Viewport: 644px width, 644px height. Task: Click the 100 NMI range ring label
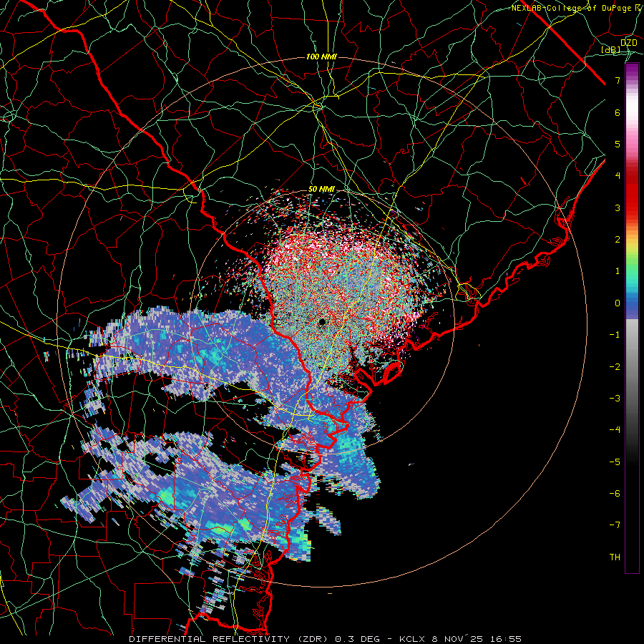tap(321, 57)
